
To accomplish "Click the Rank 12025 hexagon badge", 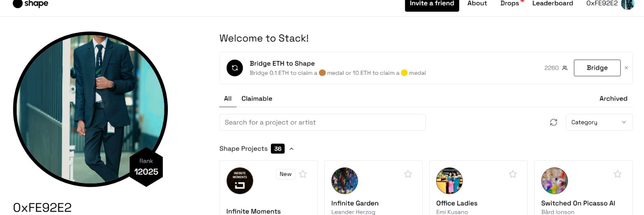I will click(x=146, y=167).
